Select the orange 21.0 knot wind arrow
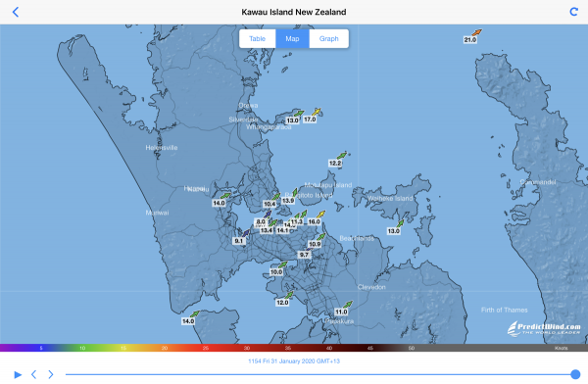588x384 pixels. 476,32
